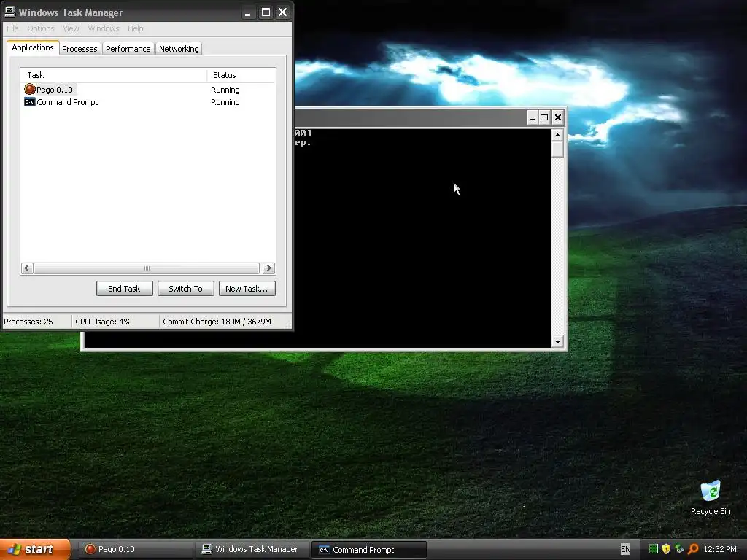
Task: Sort by the Task column header
Action: point(114,75)
